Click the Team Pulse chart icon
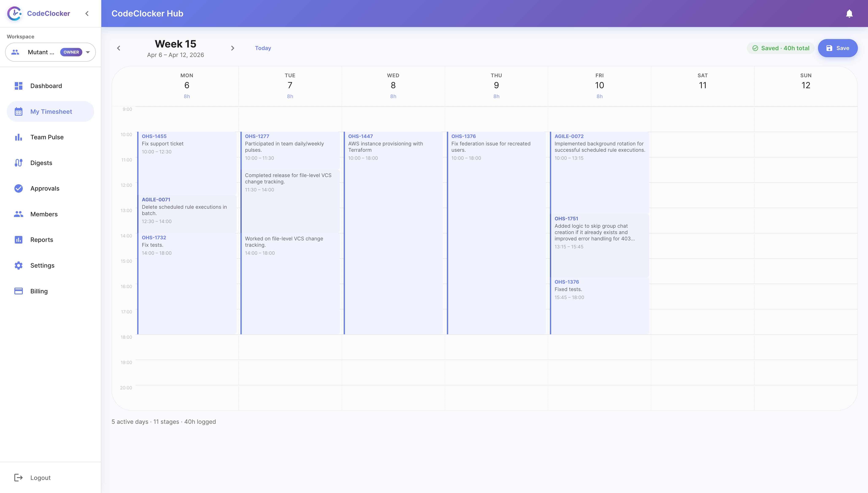This screenshot has height=493, width=868. click(19, 137)
